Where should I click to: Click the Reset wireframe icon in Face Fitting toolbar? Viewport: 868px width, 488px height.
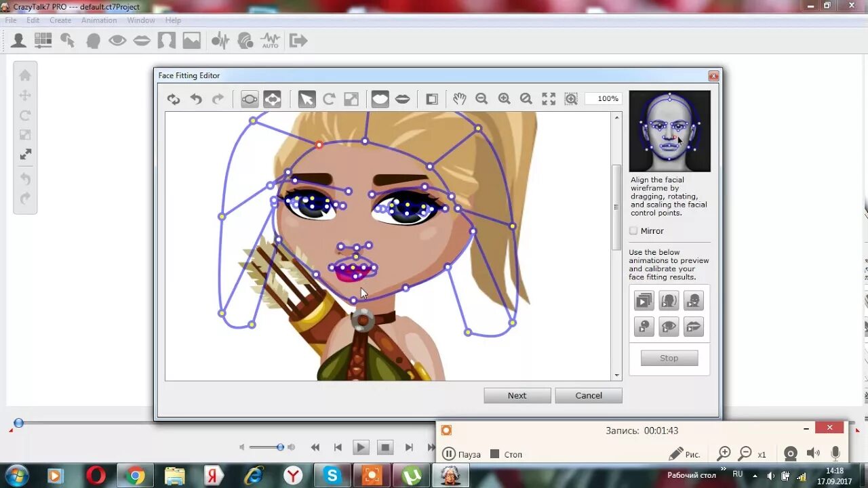(174, 99)
